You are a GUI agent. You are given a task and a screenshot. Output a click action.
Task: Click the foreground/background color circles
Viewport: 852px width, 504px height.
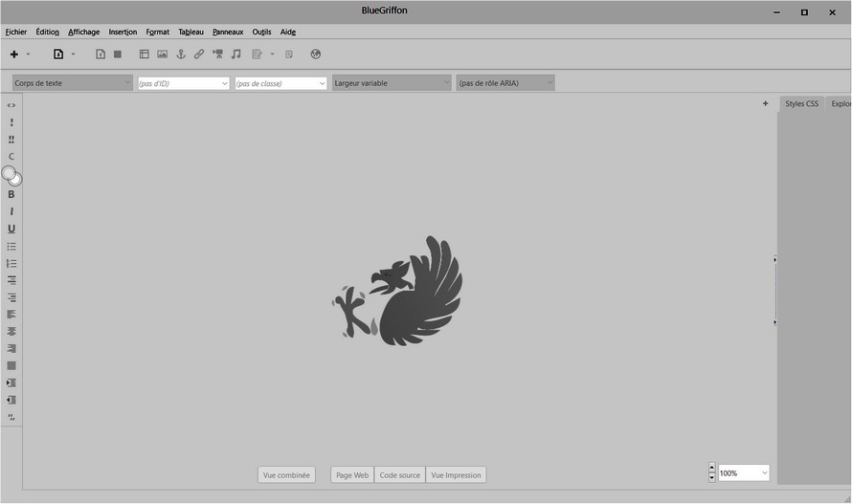click(11, 176)
